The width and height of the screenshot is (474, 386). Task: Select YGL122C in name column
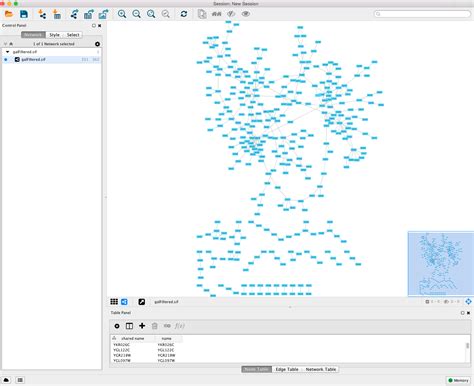coord(166,350)
